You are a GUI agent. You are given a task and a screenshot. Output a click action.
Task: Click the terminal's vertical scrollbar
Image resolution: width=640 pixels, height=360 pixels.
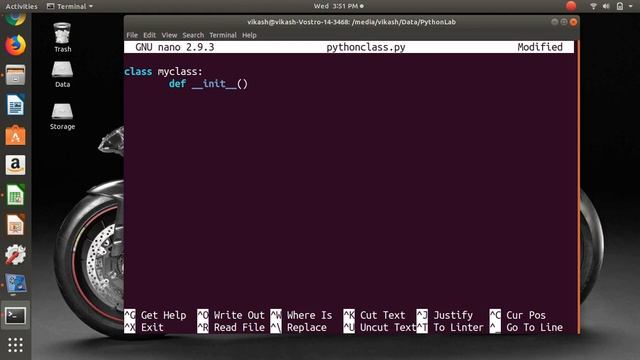pos(577,187)
